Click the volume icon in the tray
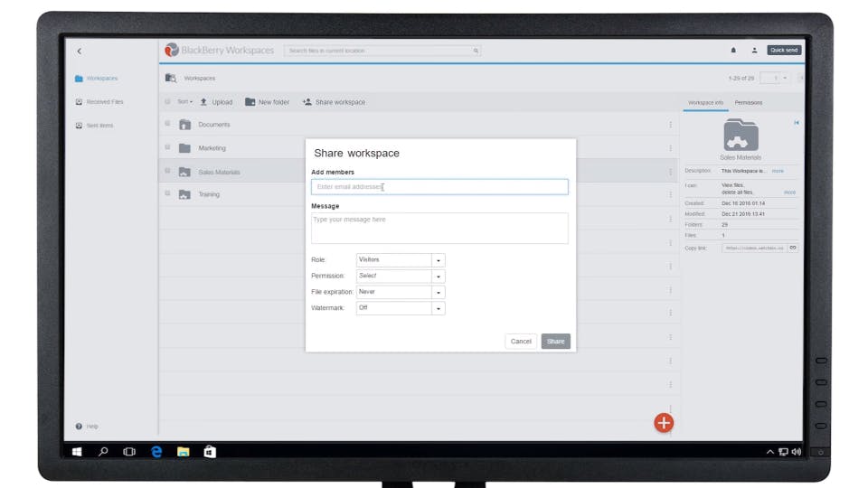The height and width of the screenshot is (488, 868). click(797, 452)
